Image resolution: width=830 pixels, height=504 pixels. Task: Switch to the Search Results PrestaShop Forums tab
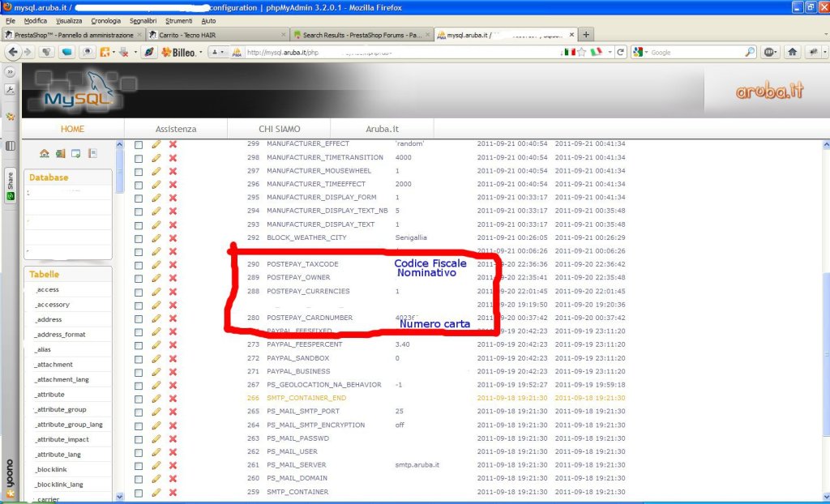pos(362,35)
